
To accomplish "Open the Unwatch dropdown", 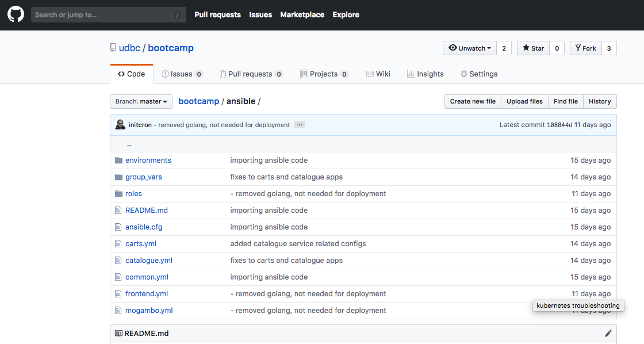I will pos(469,48).
